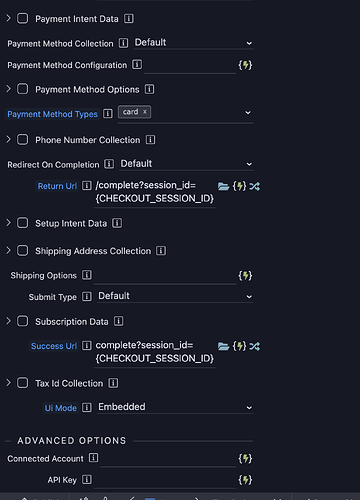
Task: Check the Subscription Data option
Action: pos(22,321)
